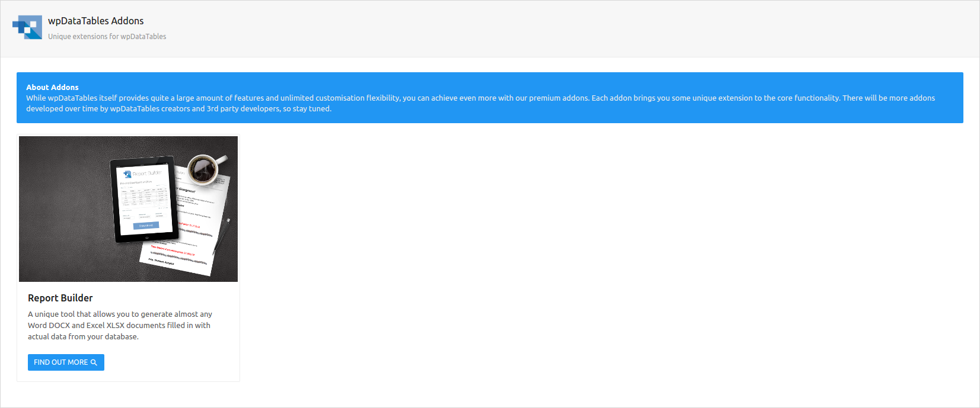Click the FIND OUT MORE button

point(66,362)
